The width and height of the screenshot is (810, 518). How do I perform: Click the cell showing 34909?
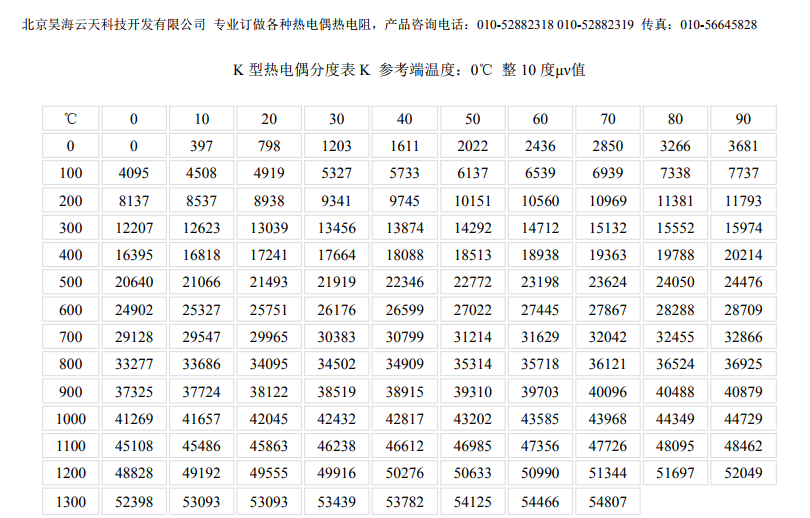pos(404,364)
